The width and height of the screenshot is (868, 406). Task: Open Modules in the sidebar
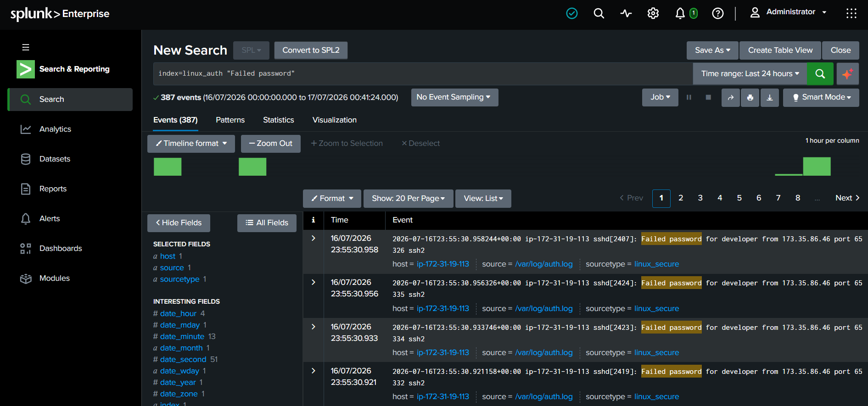[x=55, y=278]
